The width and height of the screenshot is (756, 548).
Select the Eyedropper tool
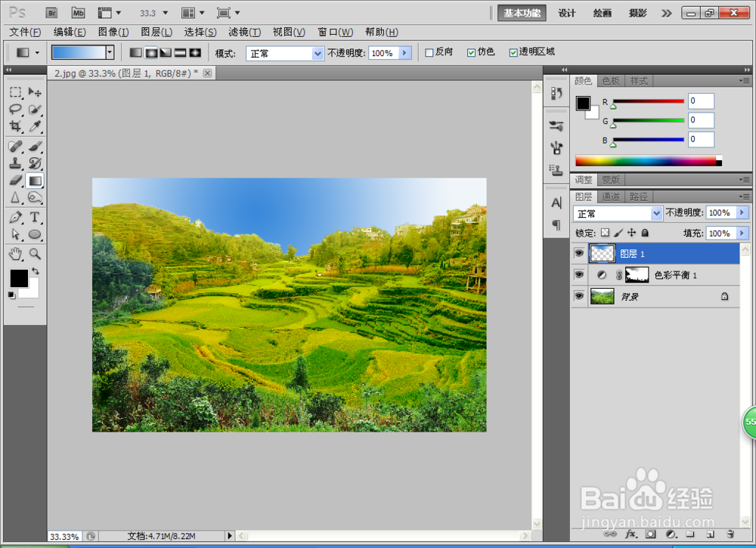tap(35, 125)
